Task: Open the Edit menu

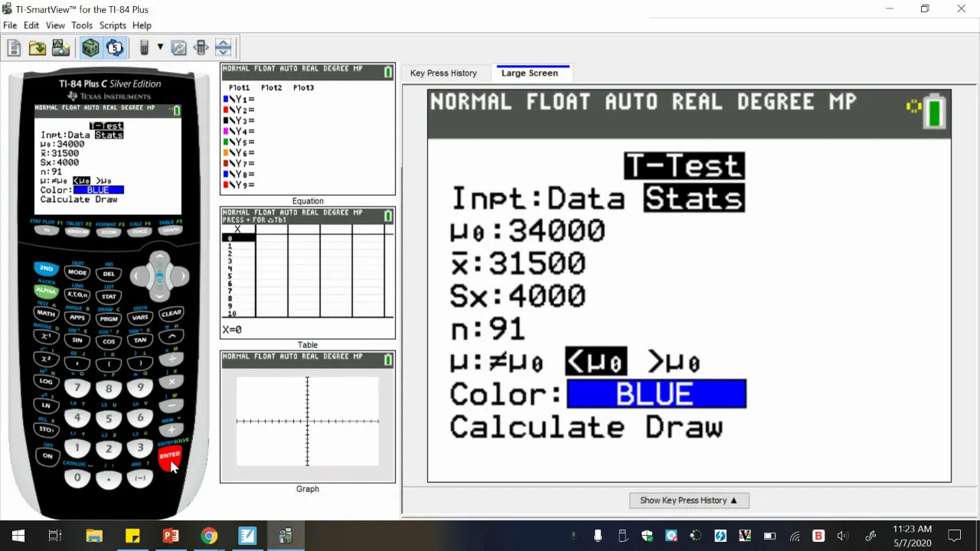Action: click(31, 25)
